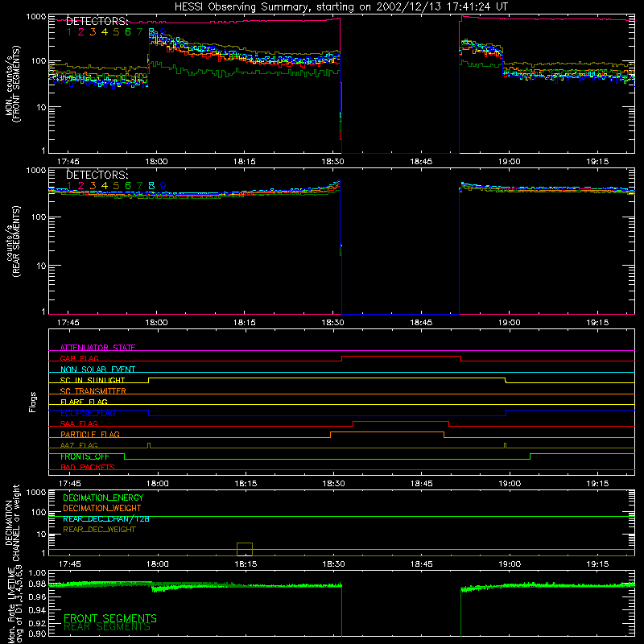Select magenta detector 2 in front segments legend
Image resolution: width=644 pixels, height=644 pixels.
click(x=81, y=32)
